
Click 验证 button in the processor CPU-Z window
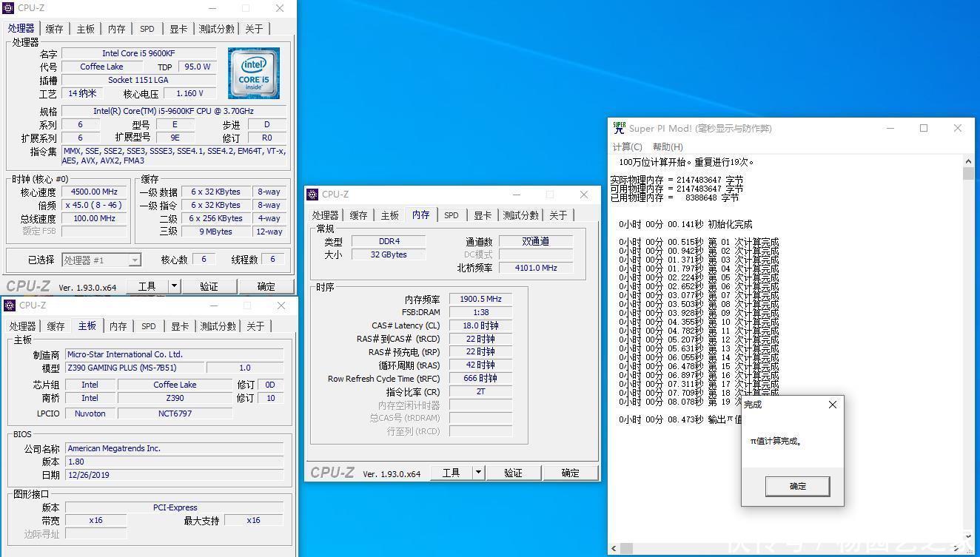click(209, 286)
